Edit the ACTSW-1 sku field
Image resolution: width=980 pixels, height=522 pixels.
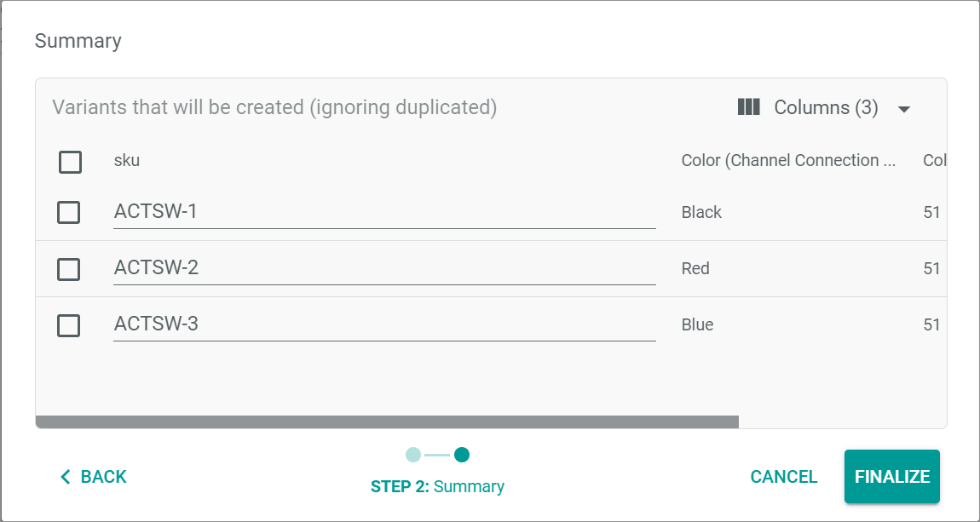(384, 212)
